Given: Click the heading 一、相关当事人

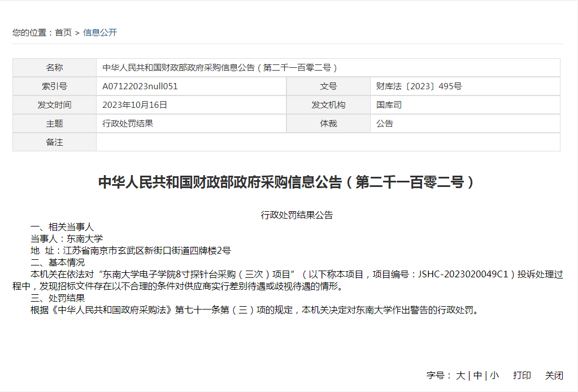Looking at the screenshot, I should pyautogui.click(x=62, y=227).
